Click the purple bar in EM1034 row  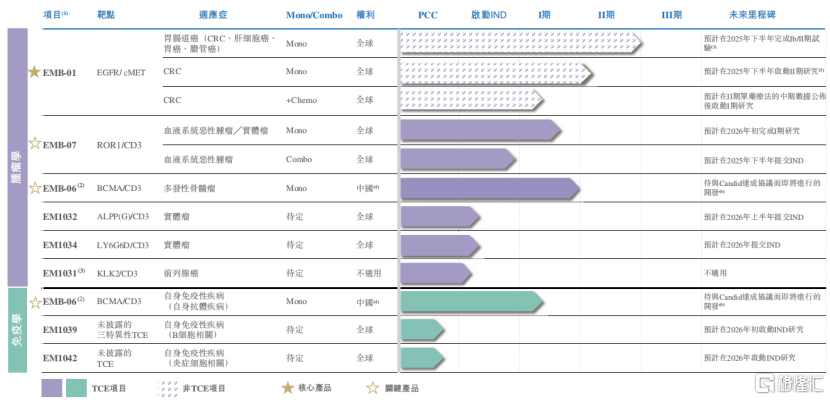tap(440, 245)
